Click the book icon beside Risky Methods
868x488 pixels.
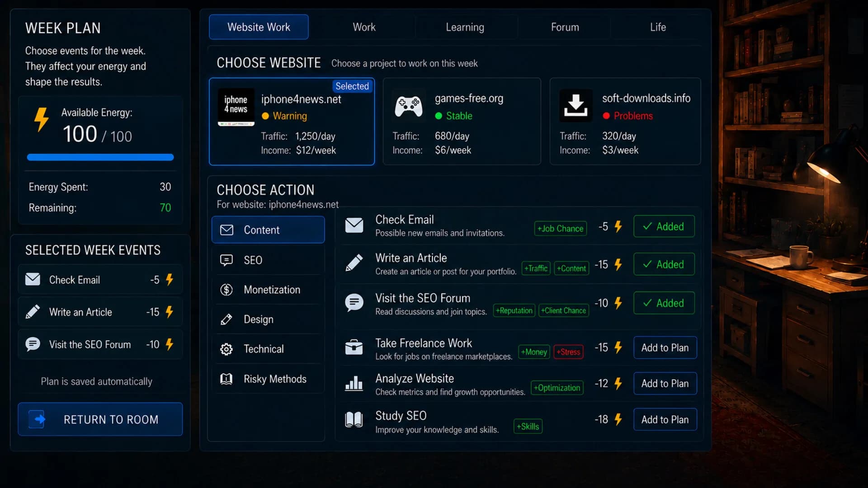point(226,379)
